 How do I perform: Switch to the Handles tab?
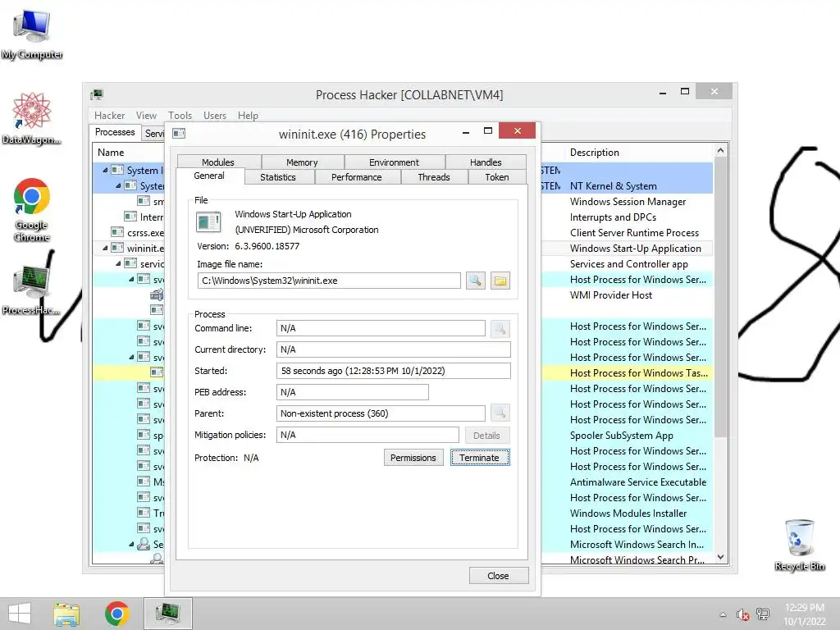click(486, 162)
